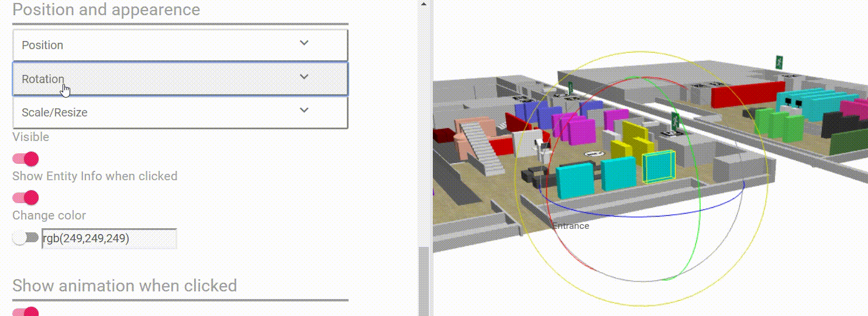Viewport: 868px width, 316px height.
Task: Click the rgb(249,249,249) color input field
Action: pos(109,239)
